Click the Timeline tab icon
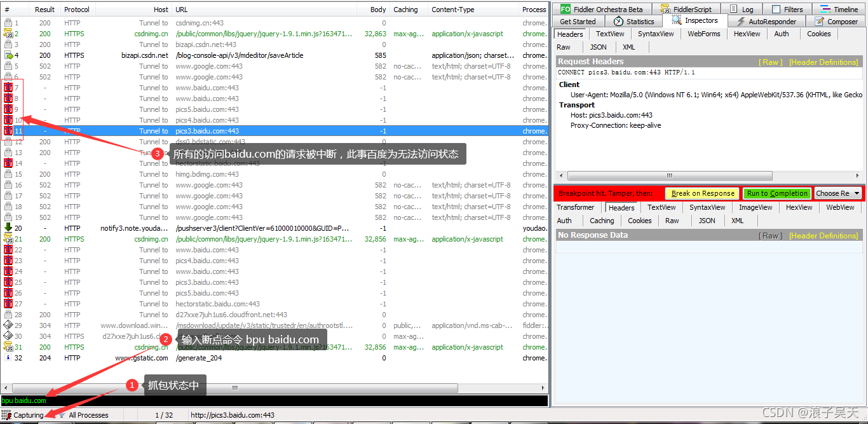868x424 pixels. click(825, 10)
